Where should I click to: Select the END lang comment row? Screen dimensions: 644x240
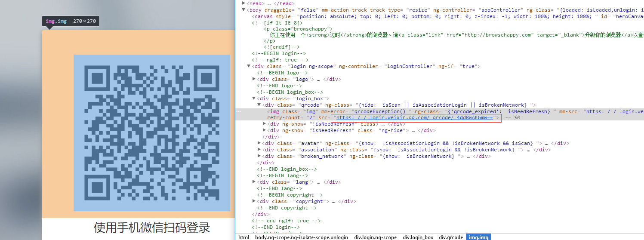click(x=280, y=188)
